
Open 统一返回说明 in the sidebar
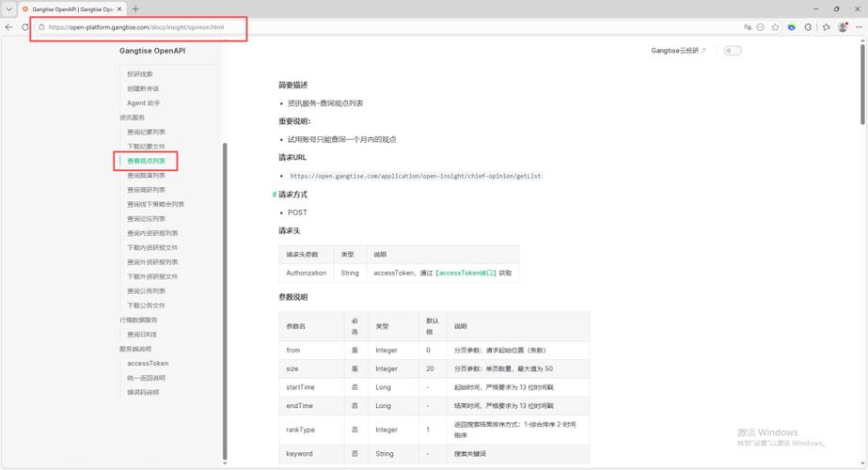tap(146, 378)
